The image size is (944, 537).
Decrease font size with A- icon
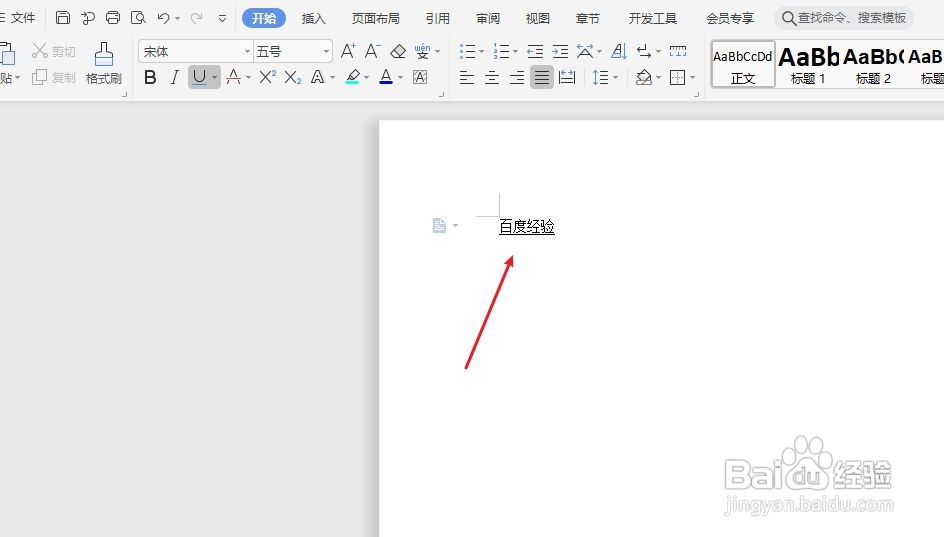pyautogui.click(x=373, y=51)
